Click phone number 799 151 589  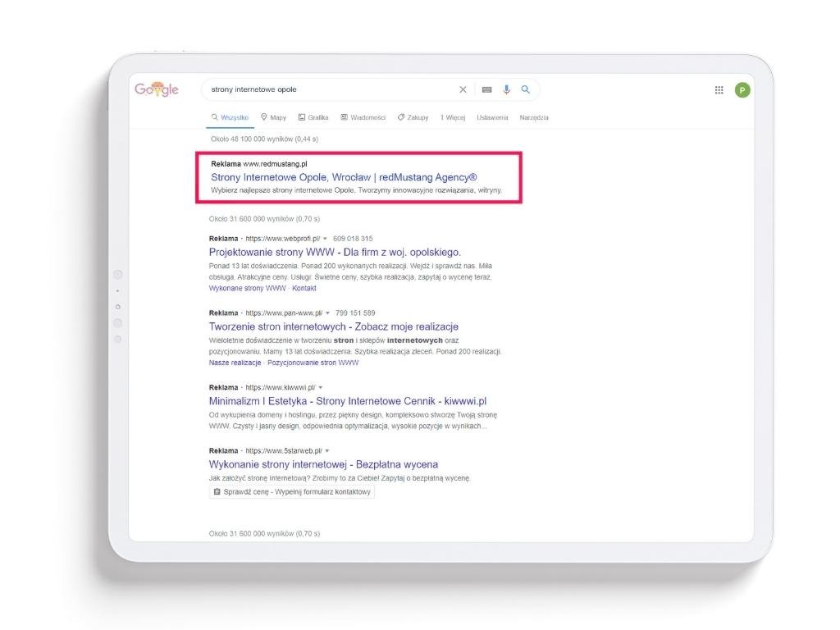click(x=355, y=313)
